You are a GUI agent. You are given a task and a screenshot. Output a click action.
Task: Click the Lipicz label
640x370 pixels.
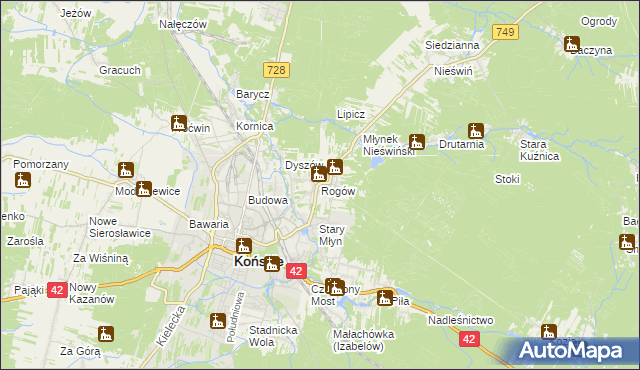coord(351,114)
